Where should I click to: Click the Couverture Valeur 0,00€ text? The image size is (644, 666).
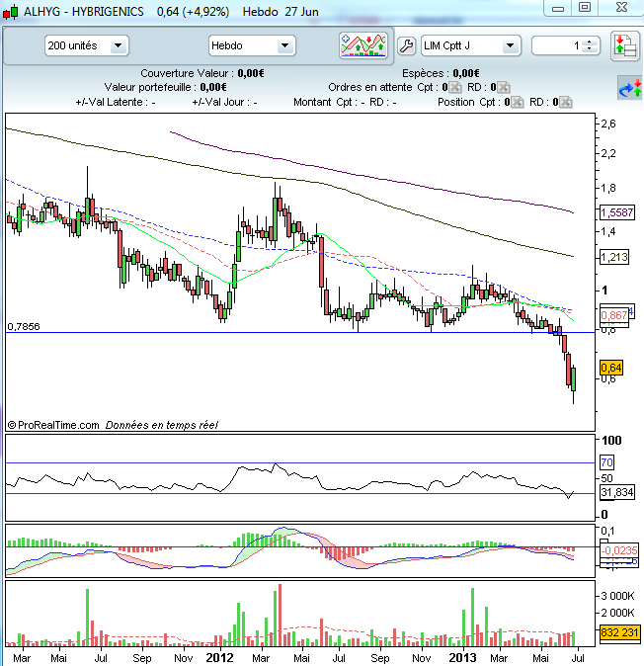[x=202, y=73]
